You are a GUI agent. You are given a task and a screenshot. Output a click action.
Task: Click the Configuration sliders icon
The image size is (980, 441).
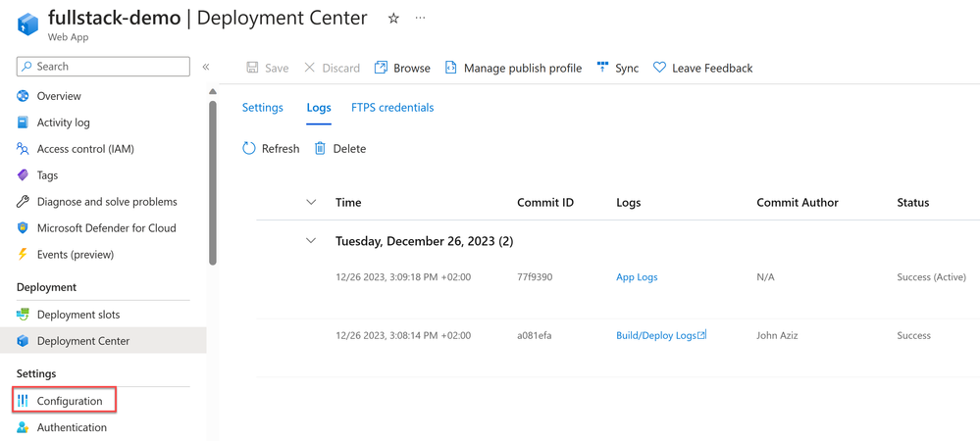click(x=24, y=401)
